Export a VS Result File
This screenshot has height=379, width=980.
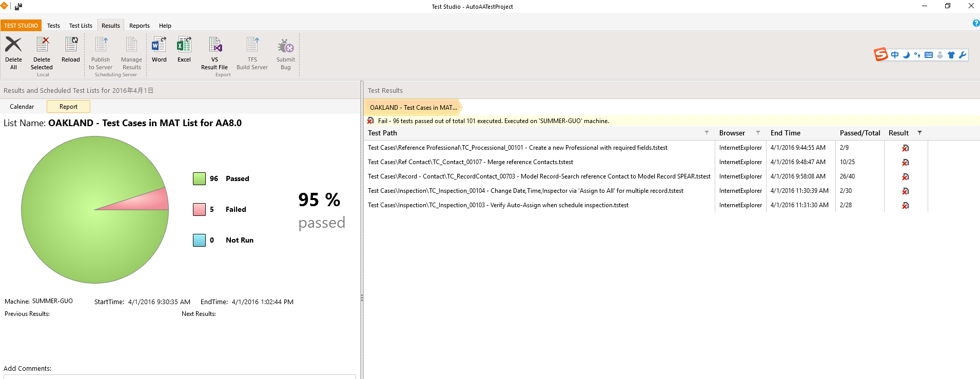[x=215, y=45]
